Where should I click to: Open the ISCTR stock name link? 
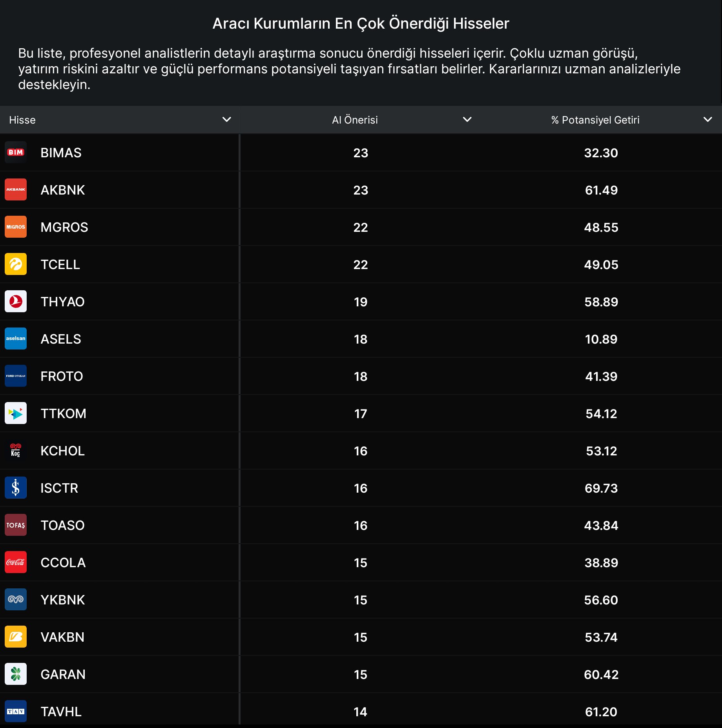click(x=59, y=488)
